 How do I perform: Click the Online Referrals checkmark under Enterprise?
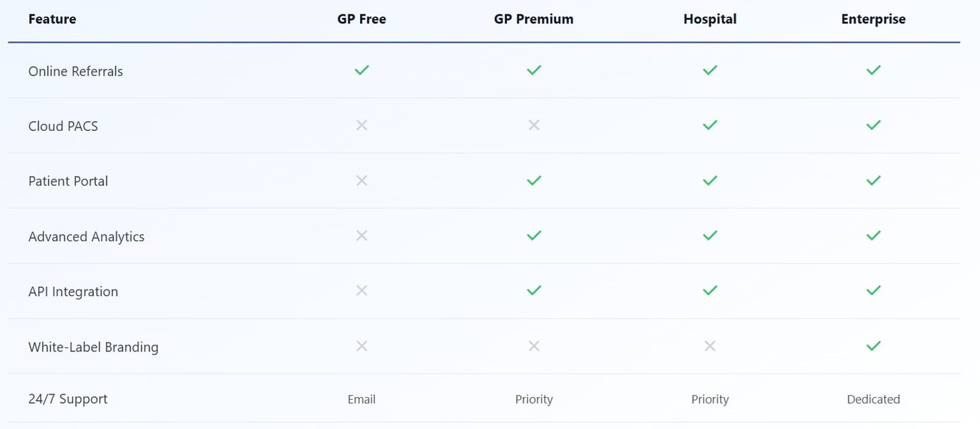tap(873, 70)
